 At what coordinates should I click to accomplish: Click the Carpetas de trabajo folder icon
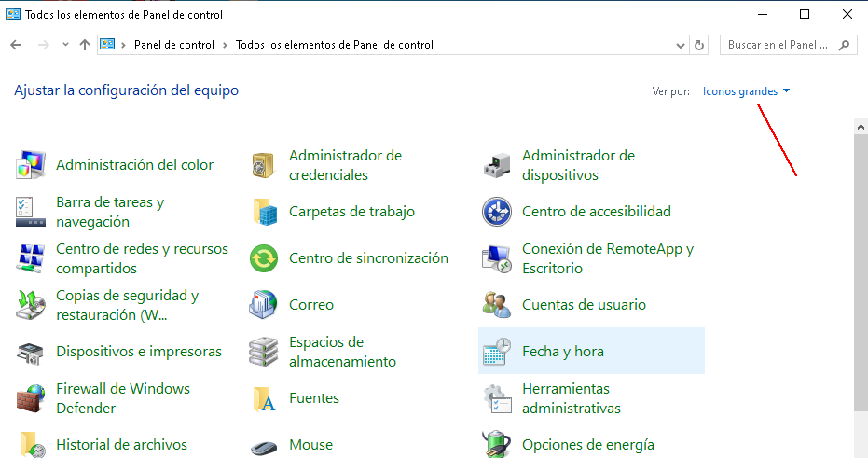click(x=265, y=212)
